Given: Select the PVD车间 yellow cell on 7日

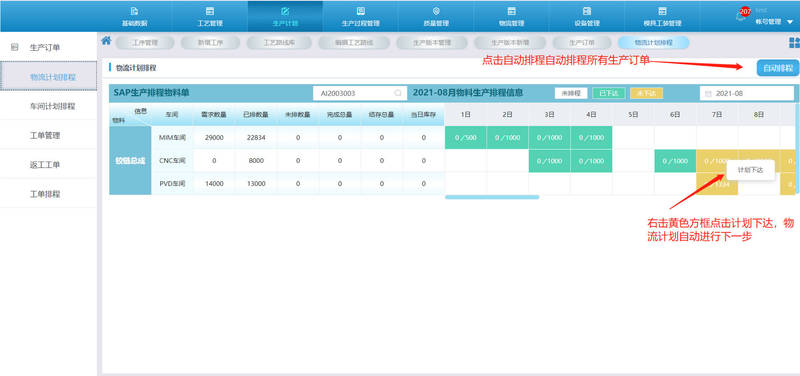Looking at the screenshot, I should click(717, 185).
